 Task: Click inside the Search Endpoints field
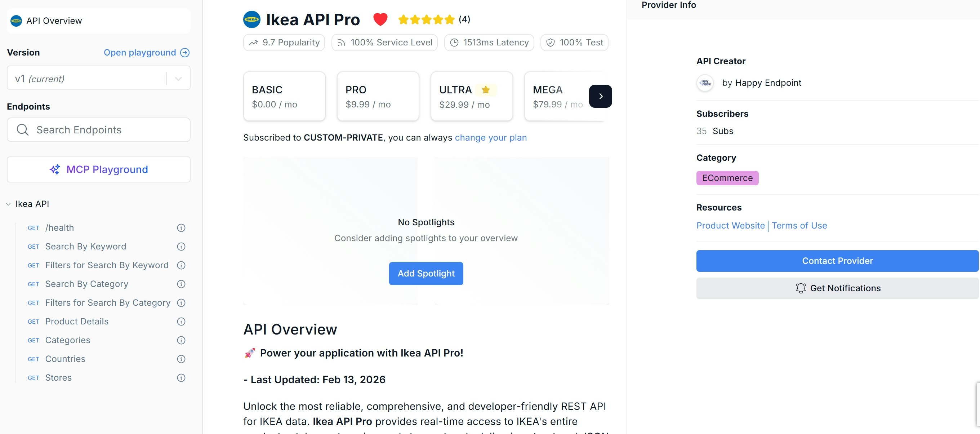[x=98, y=130]
